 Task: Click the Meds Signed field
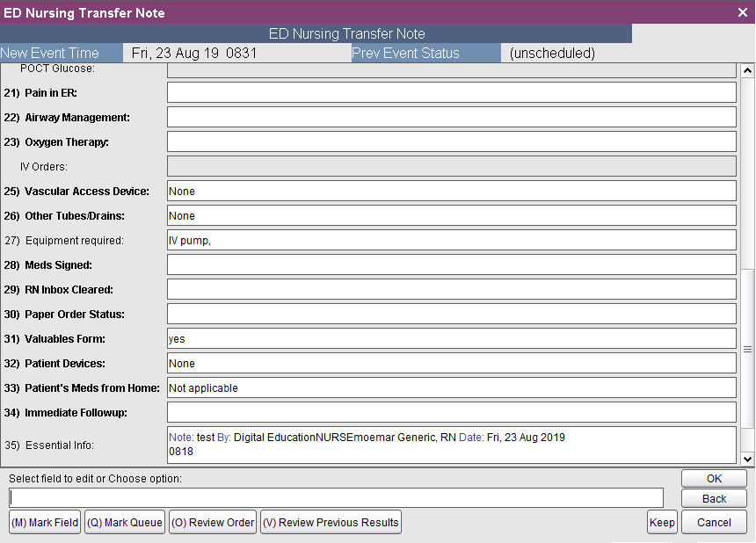(x=450, y=264)
